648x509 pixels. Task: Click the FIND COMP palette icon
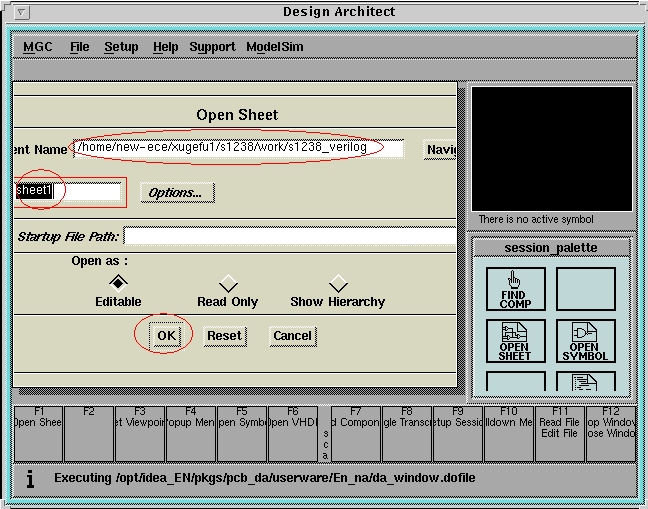pyautogui.click(x=515, y=289)
